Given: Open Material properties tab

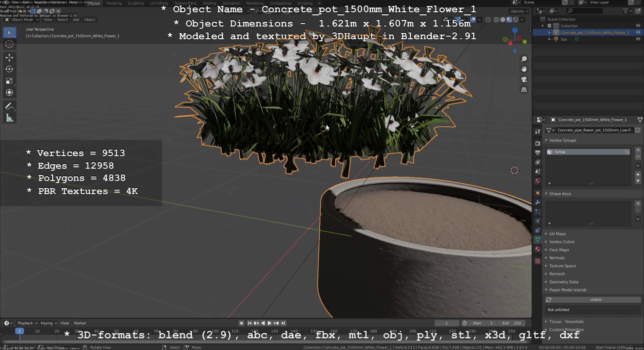Looking at the screenshot, I should point(538,249).
